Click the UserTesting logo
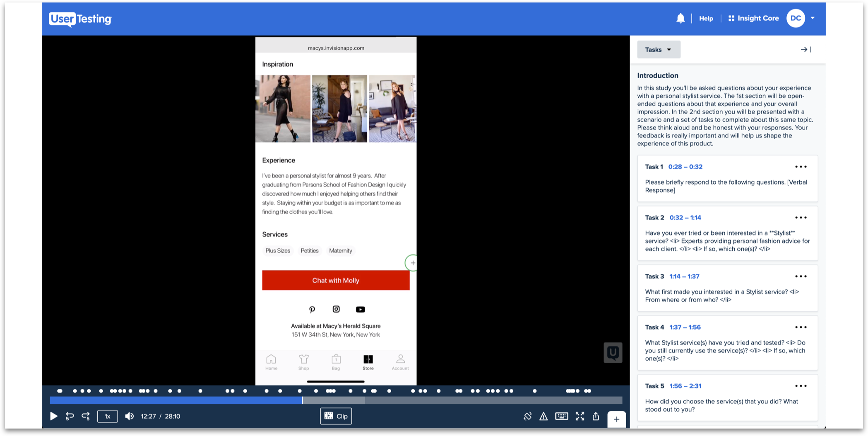868x436 pixels. tap(80, 19)
